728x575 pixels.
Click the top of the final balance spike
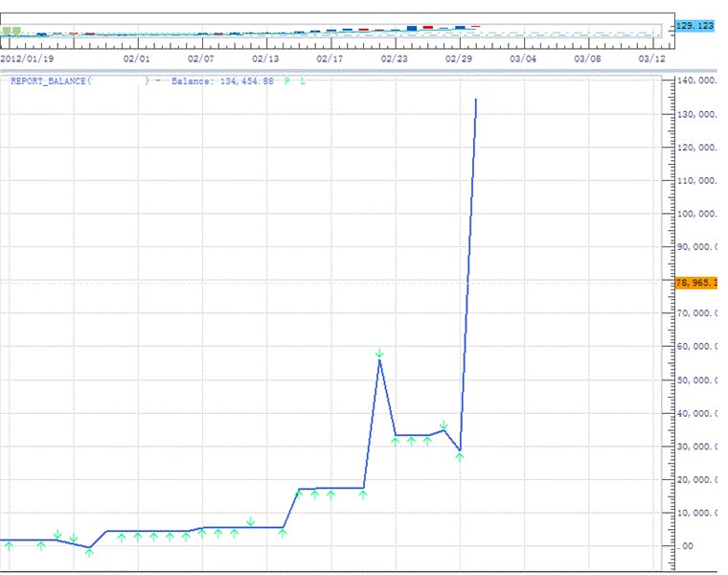click(476, 99)
